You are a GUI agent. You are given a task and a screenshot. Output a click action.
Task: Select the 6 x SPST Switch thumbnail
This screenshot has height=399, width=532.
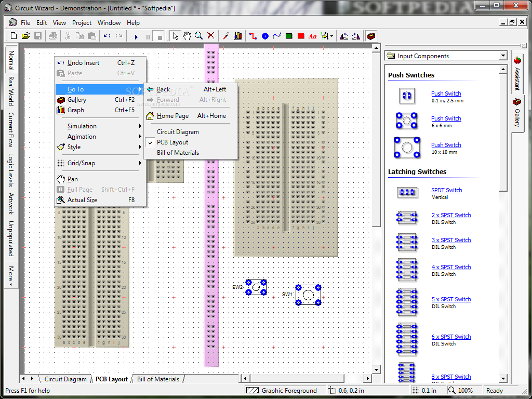point(407,339)
